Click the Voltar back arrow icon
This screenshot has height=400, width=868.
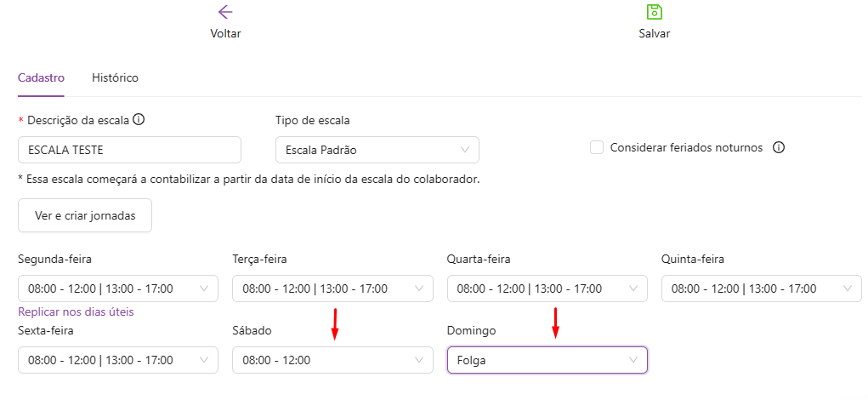click(225, 12)
